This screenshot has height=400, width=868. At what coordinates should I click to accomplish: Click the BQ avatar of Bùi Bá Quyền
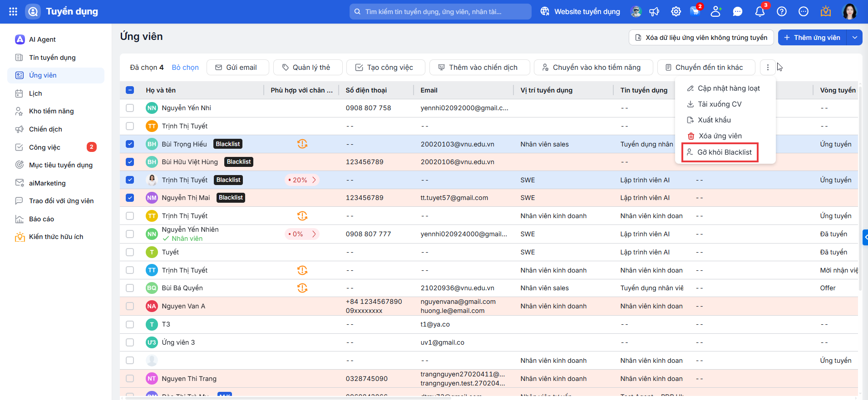tap(152, 288)
